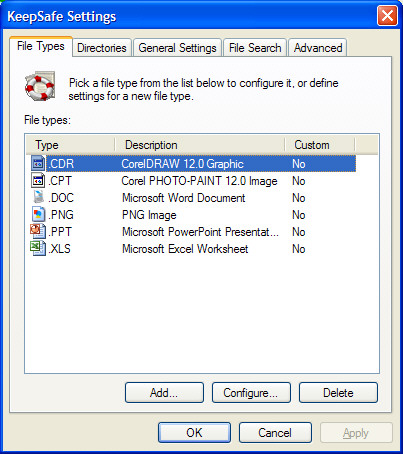The width and height of the screenshot is (403, 454).
Task: Click the .CDR CorelDRAW file icon
Action: [38, 163]
